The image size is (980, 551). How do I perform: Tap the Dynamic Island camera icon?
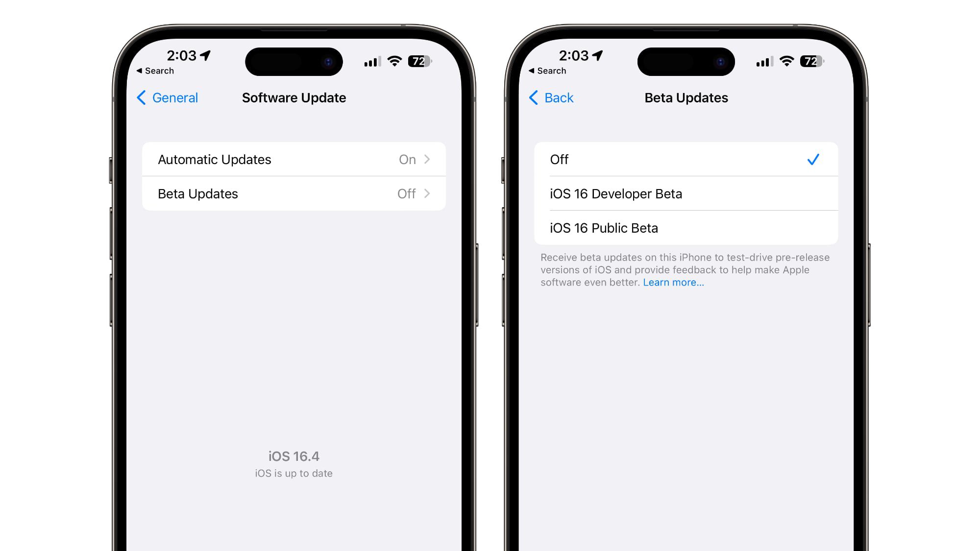(x=329, y=61)
